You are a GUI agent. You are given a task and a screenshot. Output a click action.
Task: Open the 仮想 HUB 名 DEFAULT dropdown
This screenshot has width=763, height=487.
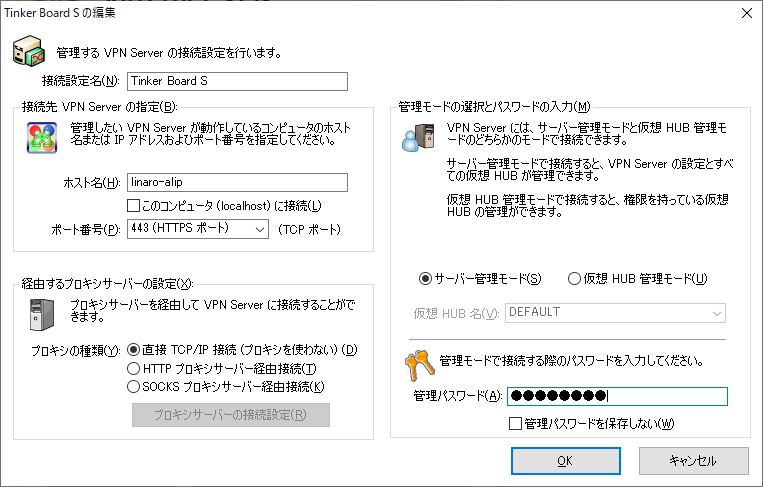coord(615,313)
